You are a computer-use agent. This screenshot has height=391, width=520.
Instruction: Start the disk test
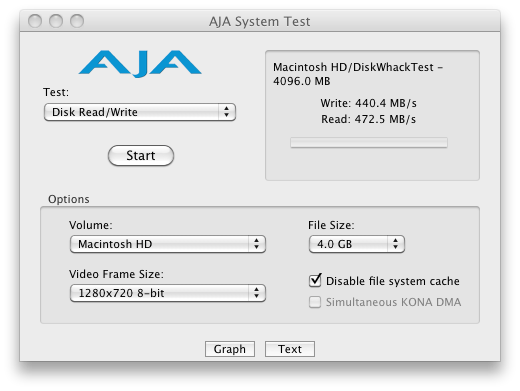pos(141,155)
